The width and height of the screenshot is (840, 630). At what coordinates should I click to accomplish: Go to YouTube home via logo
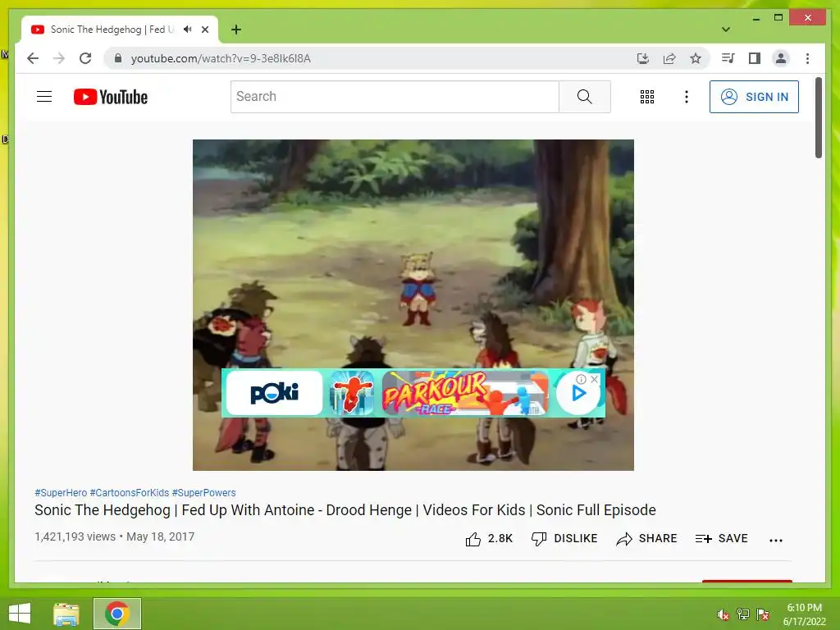click(x=111, y=97)
